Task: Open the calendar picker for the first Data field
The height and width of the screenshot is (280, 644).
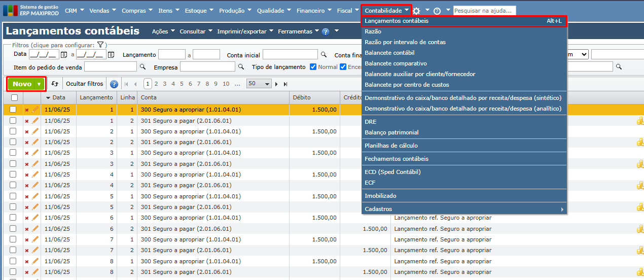Action: pyautogui.click(x=64, y=55)
